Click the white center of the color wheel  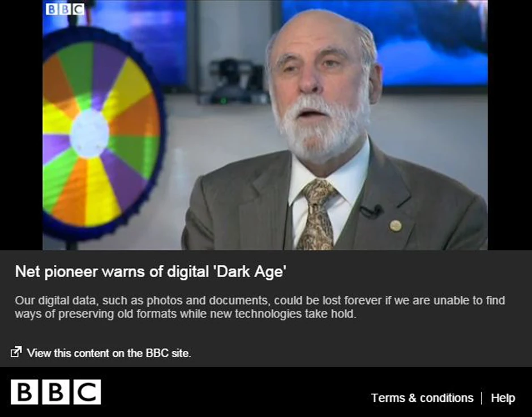(x=89, y=133)
